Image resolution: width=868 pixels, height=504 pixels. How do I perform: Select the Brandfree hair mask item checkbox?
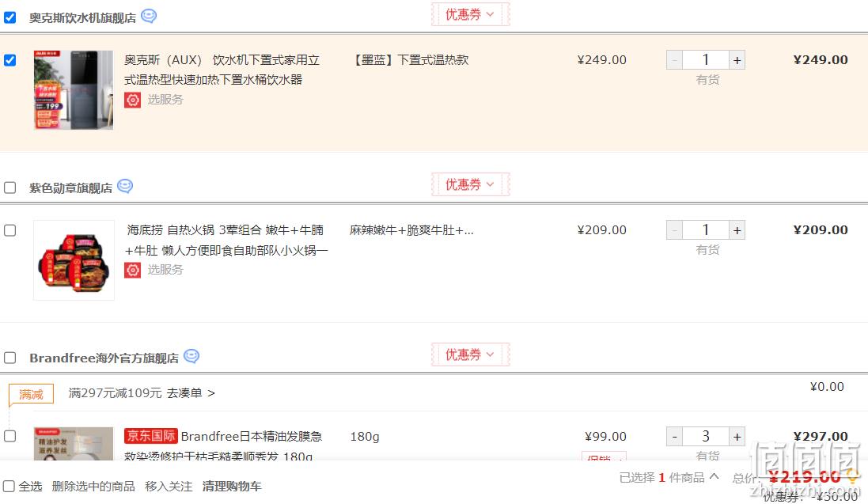click(10, 437)
